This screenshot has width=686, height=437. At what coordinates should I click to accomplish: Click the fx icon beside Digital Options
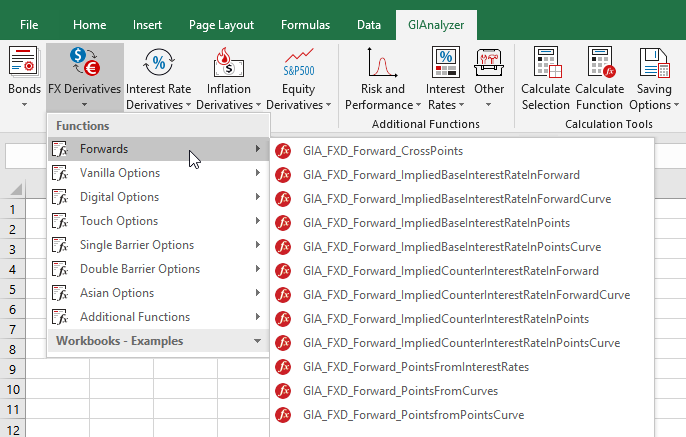60,197
